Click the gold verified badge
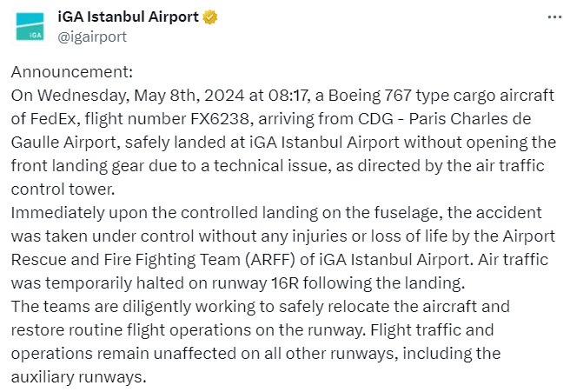Image resolution: width=570 pixels, height=392 pixels. point(210,17)
